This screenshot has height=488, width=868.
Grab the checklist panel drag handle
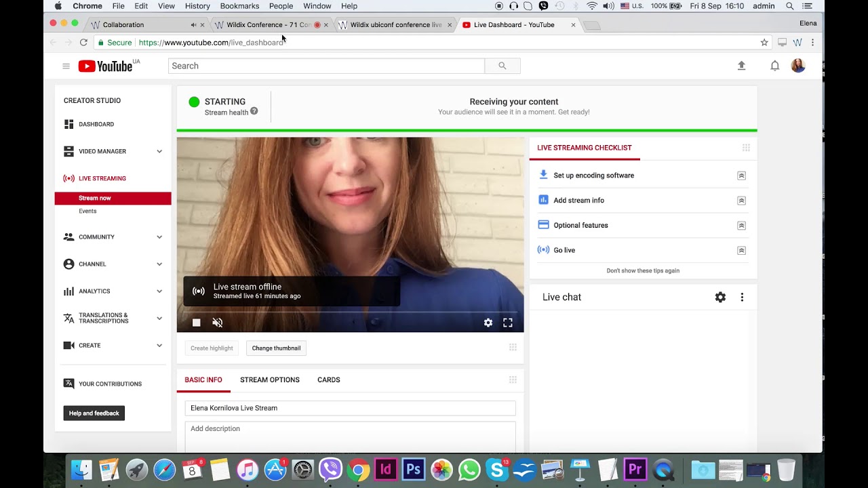[746, 148]
